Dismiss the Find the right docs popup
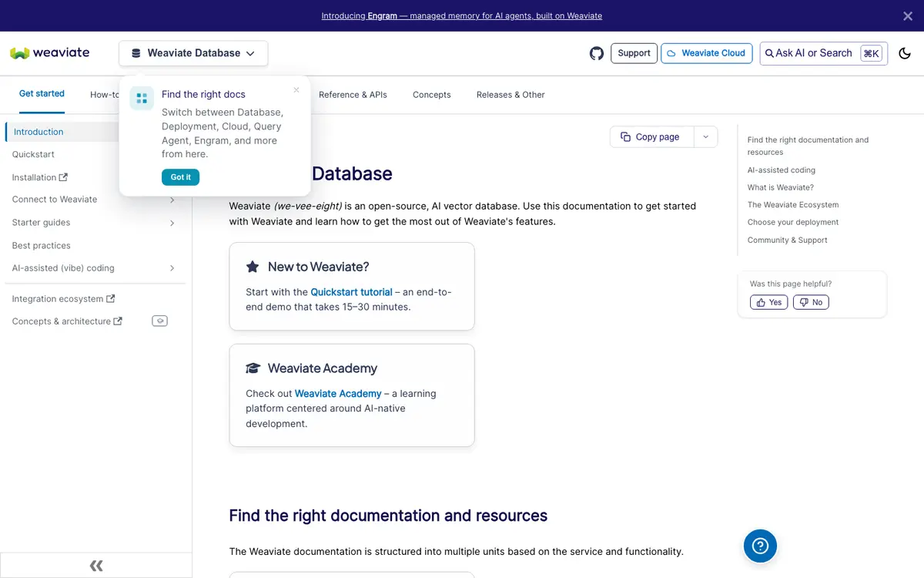 (296, 90)
